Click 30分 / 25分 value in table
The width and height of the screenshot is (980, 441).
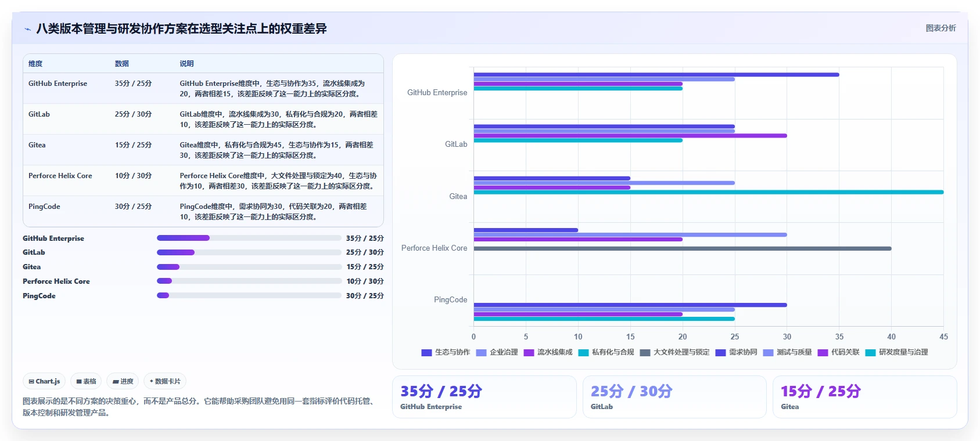click(x=133, y=207)
